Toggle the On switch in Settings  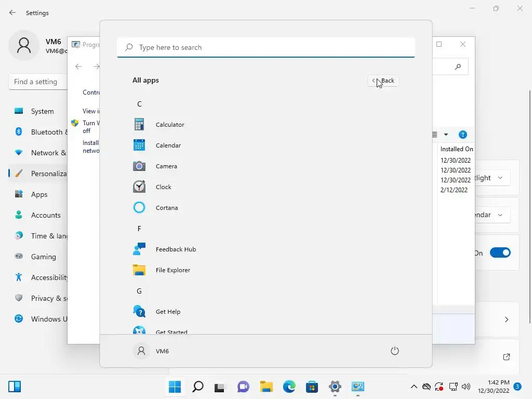pyautogui.click(x=500, y=253)
